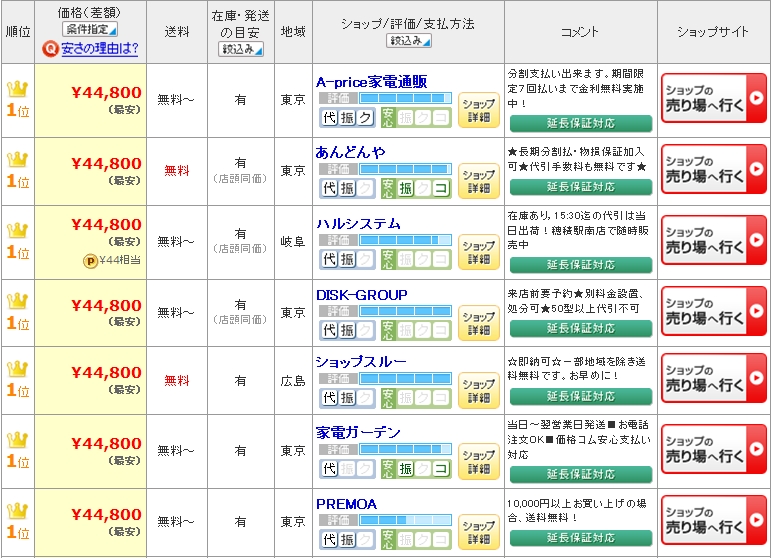Click the orange Q icon beside 安さの理由は?
This screenshot has height=558, width=774.
click(50, 49)
